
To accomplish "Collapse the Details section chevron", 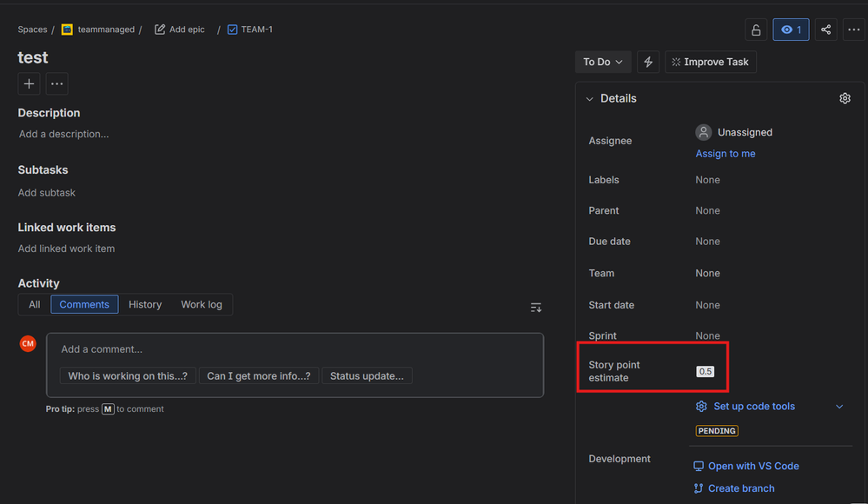I will pos(589,98).
